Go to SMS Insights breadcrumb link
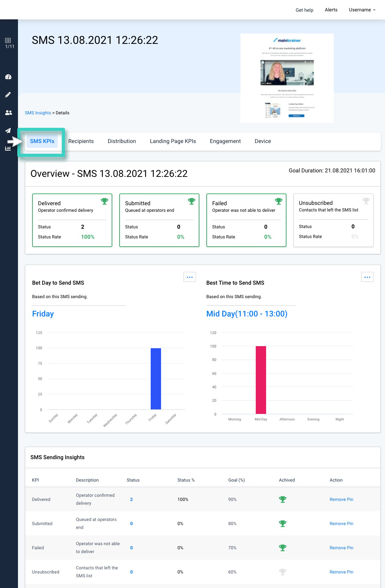The image size is (385, 588). coord(38,113)
